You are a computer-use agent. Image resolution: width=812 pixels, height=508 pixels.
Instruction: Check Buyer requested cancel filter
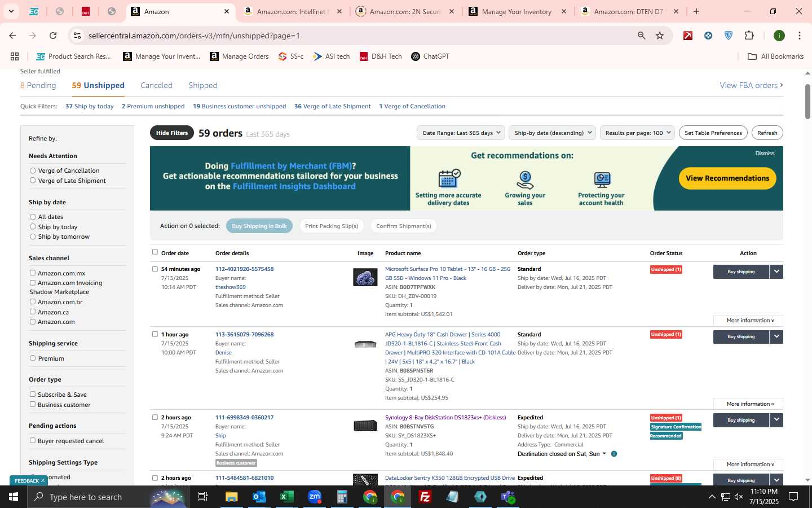pos(33,440)
